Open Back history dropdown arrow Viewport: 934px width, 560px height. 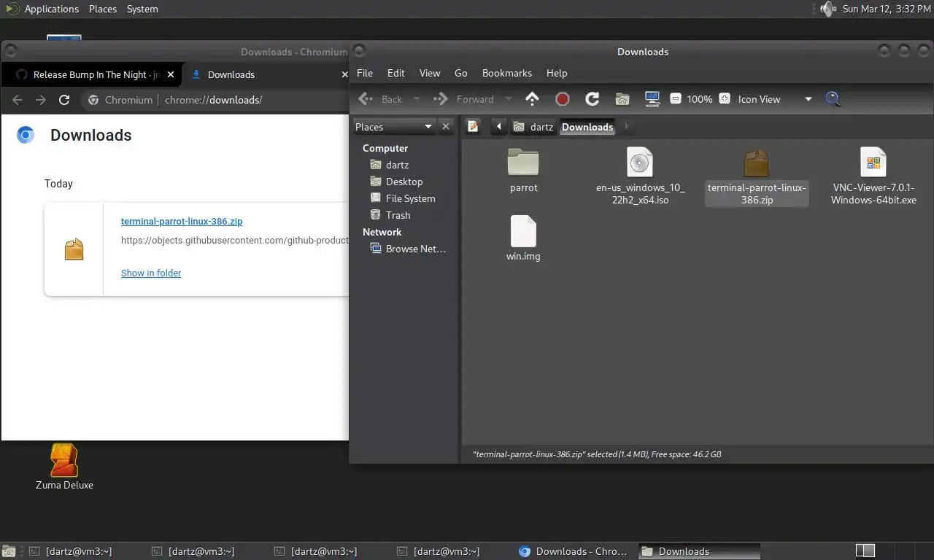(417, 99)
